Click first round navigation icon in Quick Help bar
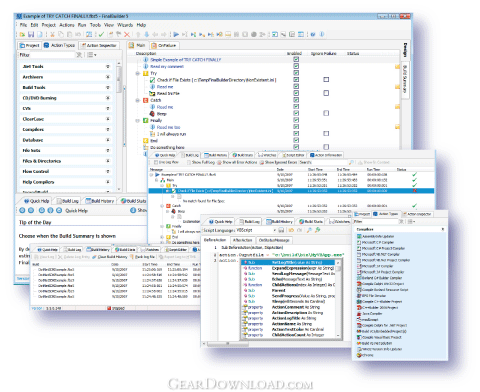The image size is (480, 392). coord(22,210)
